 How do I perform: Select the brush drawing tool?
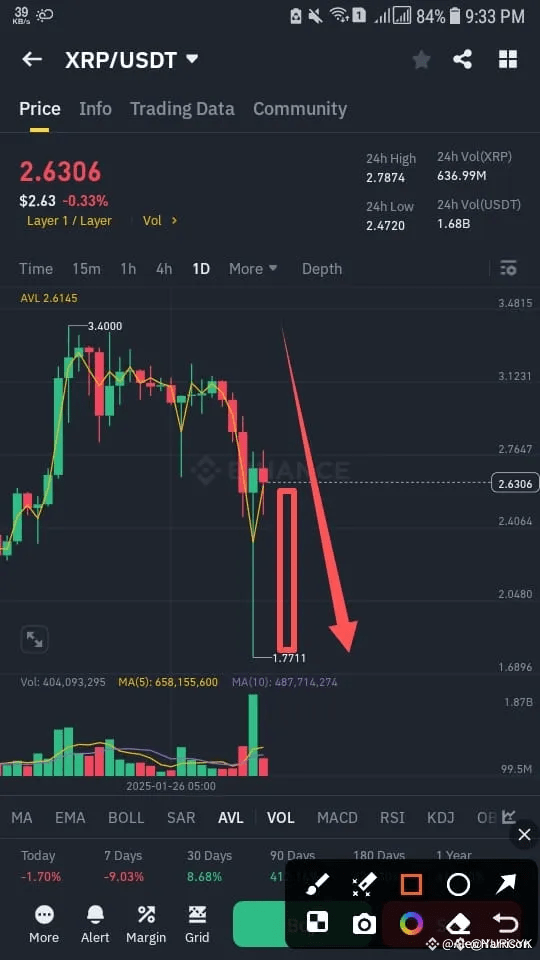pyautogui.click(x=317, y=884)
